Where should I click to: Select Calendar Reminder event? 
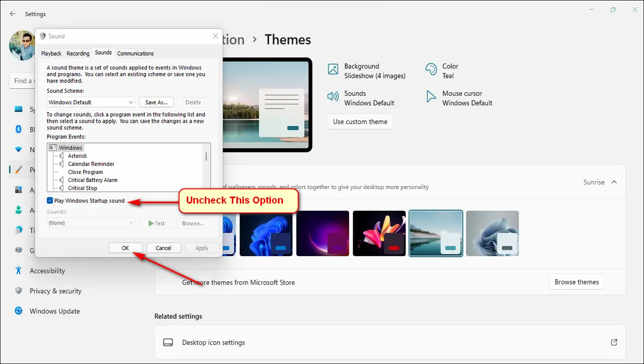91,164
